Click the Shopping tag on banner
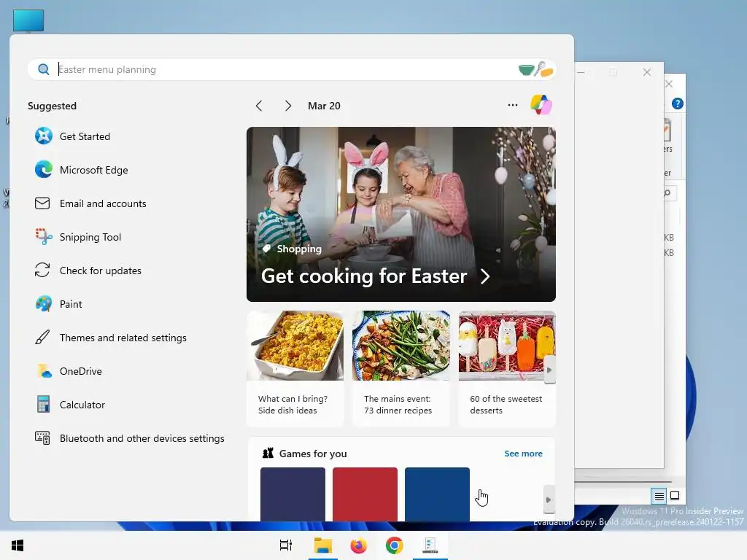 point(293,249)
